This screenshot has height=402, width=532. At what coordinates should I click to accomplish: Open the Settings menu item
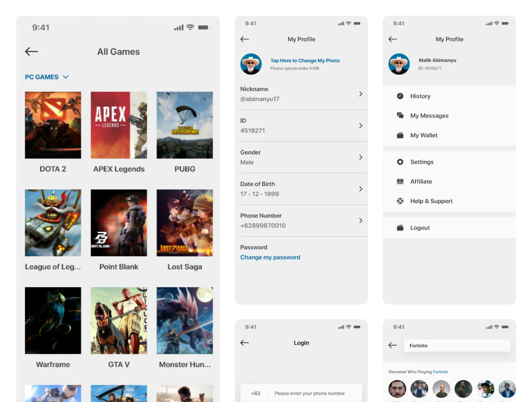coord(449,162)
